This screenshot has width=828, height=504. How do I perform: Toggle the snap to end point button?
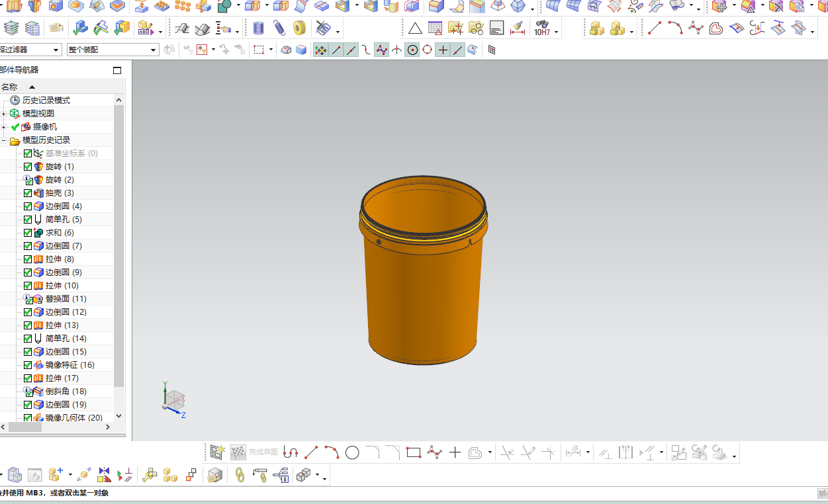(x=336, y=50)
